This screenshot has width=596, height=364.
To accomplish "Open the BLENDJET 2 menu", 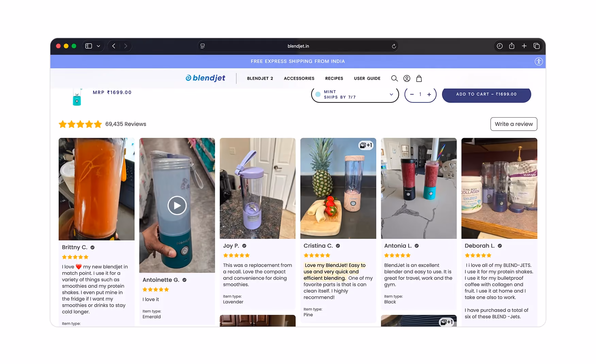I will point(260,79).
